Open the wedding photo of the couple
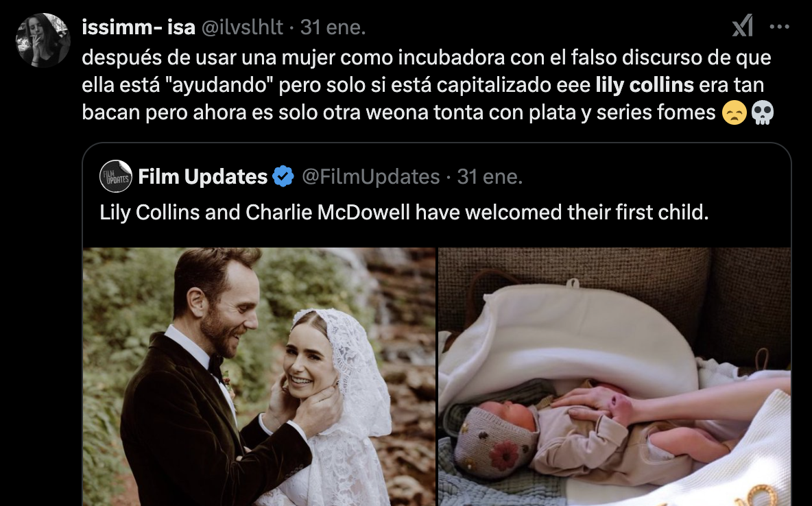Image resolution: width=812 pixels, height=506 pixels. point(259,376)
